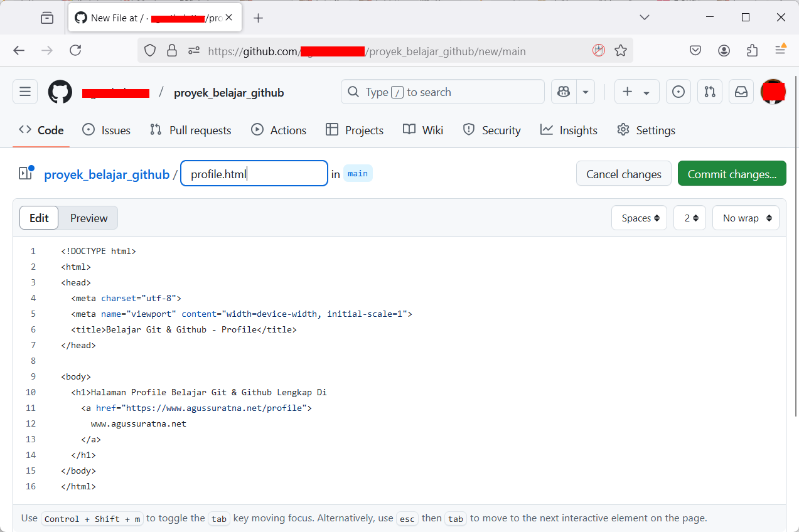Open the Pull requests icon in header
The image size is (799, 532).
click(710, 92)
